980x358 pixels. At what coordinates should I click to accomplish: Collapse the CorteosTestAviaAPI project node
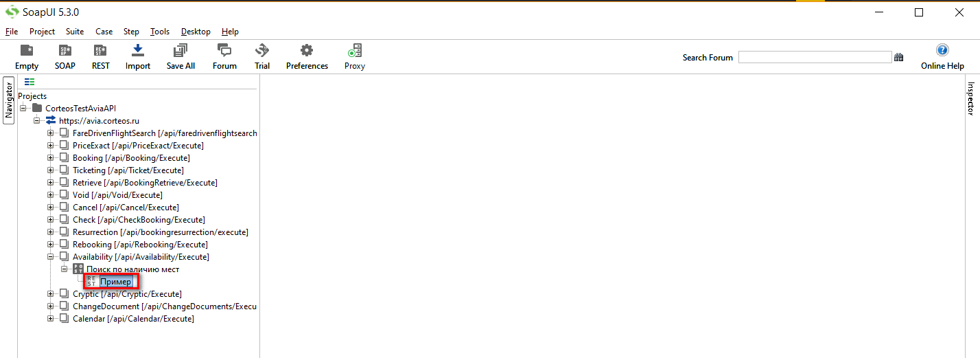point(23,109)
